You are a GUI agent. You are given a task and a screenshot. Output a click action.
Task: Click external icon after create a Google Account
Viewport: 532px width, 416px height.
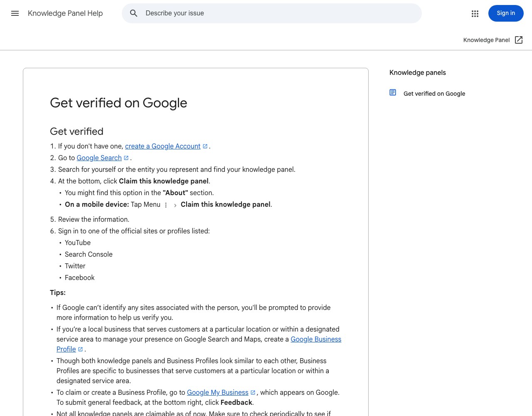click(205, 146)
